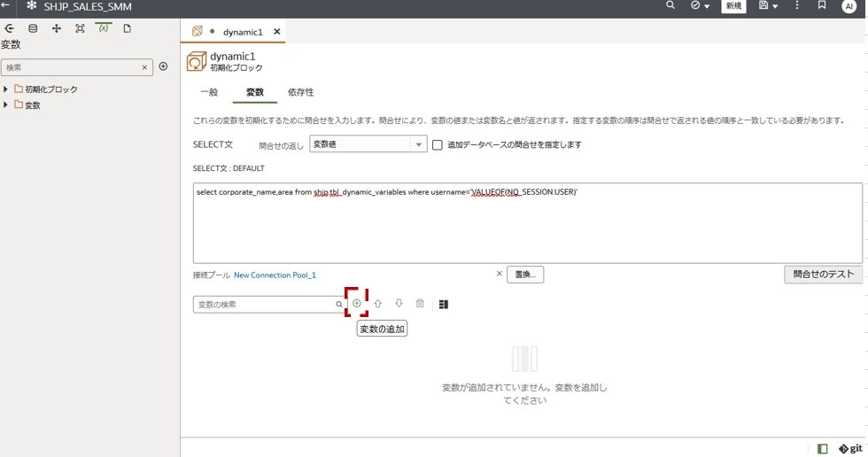Open the 問合せの返し dropdown
Screen dimensions: 868x457
(x=368, y=144)
